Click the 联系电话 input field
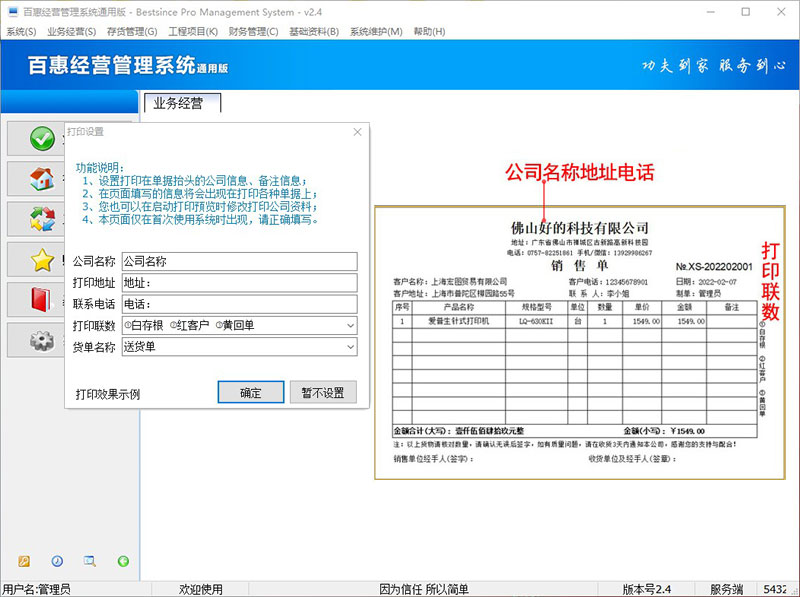Image resolution: width=800 pixels, height=597 pixels. click(239, 304)
